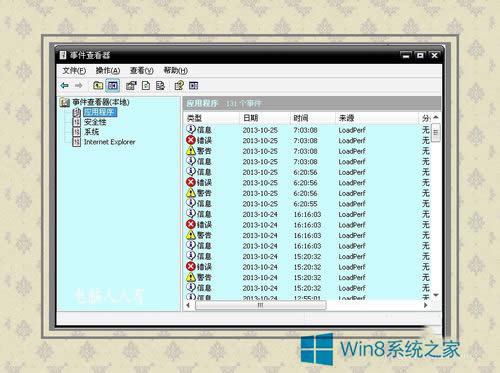Click the 警告 icon at 15:20:32
This screenshot has height=373, width=500.
191,277
